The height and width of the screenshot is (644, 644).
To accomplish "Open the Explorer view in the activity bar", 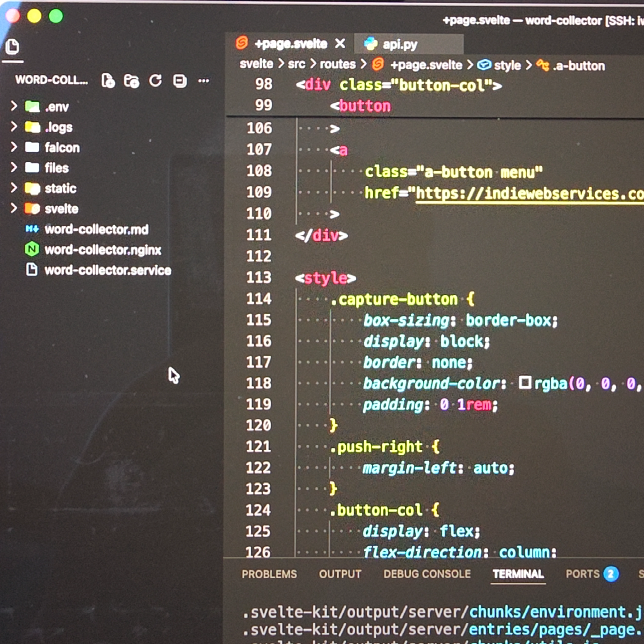I will pyautogui.click(x=12, y=47).
